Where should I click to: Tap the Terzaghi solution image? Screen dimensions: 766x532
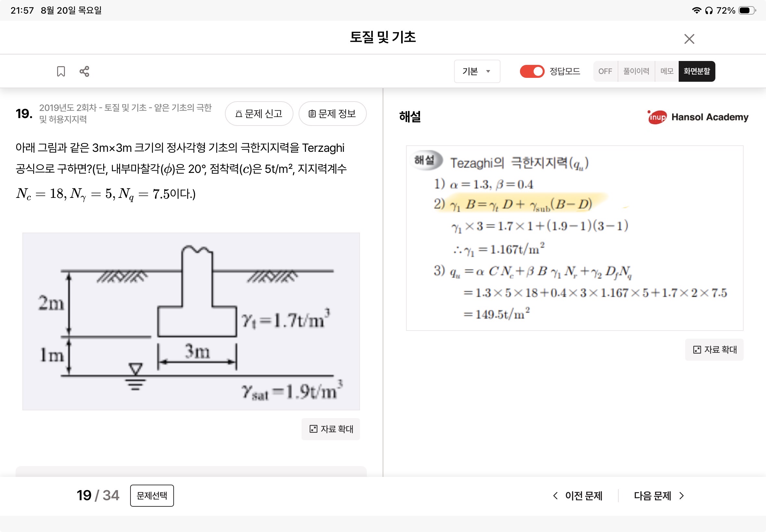[574, 238]
